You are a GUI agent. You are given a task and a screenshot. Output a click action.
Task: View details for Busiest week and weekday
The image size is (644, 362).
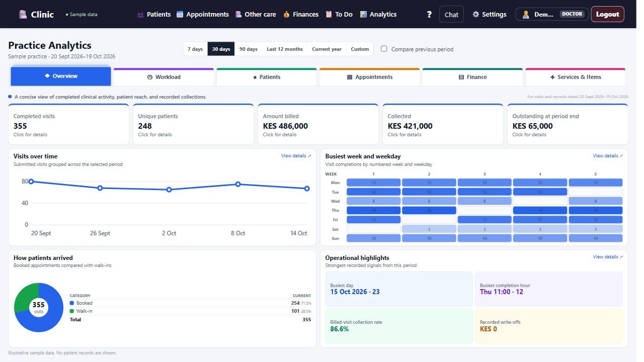click(608, 156)
